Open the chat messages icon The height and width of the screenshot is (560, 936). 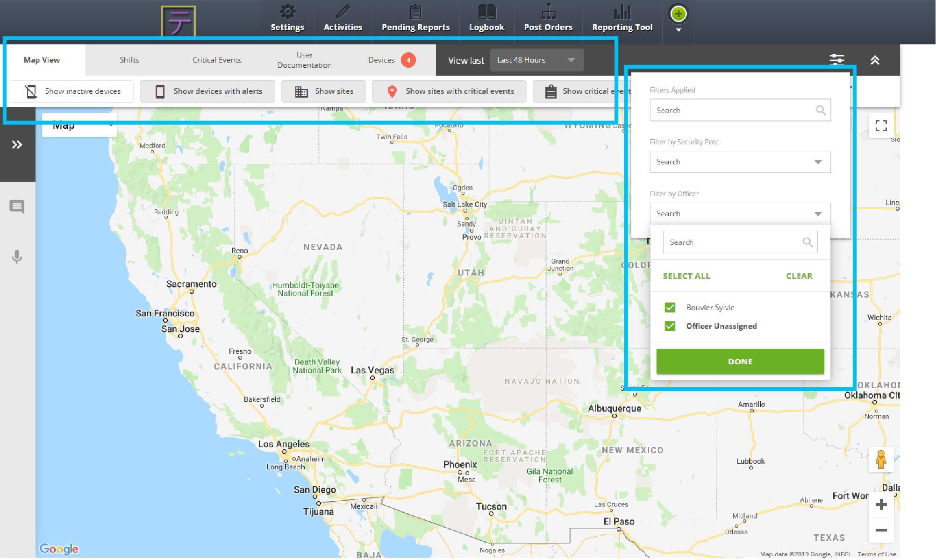tap(17, 206)
